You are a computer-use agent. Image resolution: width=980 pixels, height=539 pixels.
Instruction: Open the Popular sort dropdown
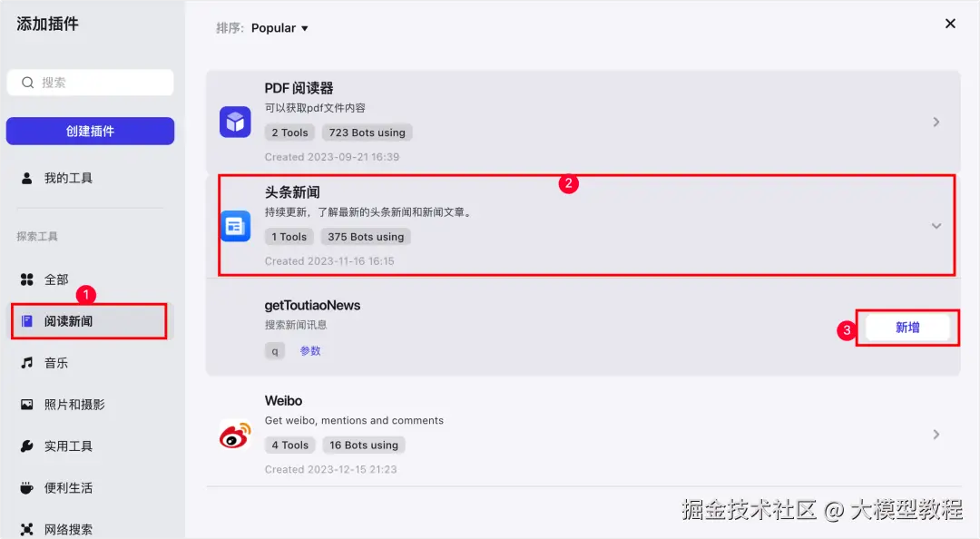pos(279,27)
